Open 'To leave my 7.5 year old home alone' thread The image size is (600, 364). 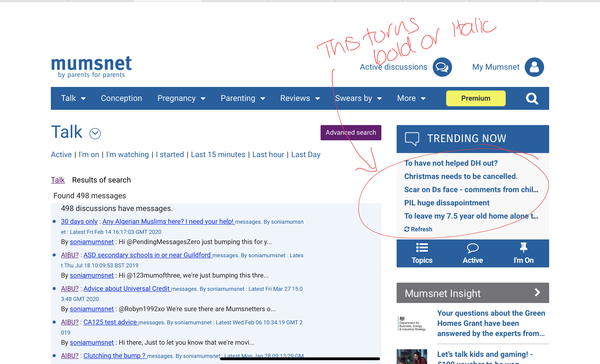tap(471, 216)
